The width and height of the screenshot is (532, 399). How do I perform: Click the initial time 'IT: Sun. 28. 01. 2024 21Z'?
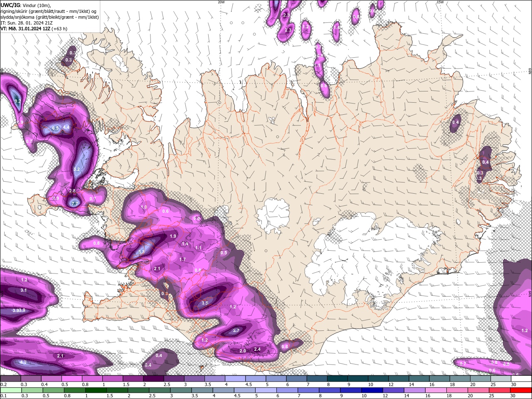(27, 23)
